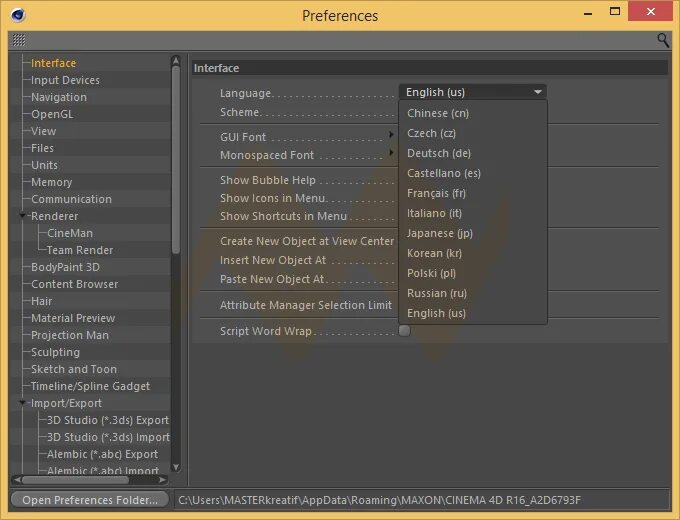Select Team Render under Renderer

click(80, 250)
